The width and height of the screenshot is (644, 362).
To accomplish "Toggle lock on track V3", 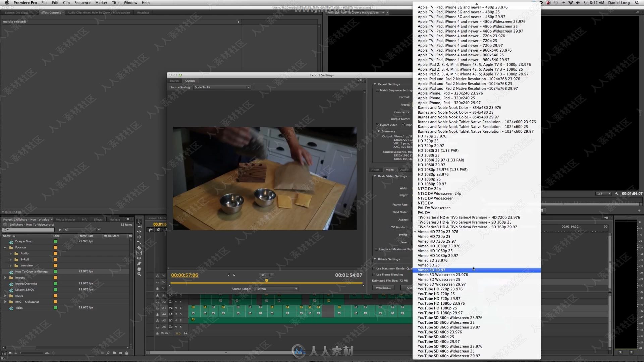I will pyautogui.click(x=157, y=276).
